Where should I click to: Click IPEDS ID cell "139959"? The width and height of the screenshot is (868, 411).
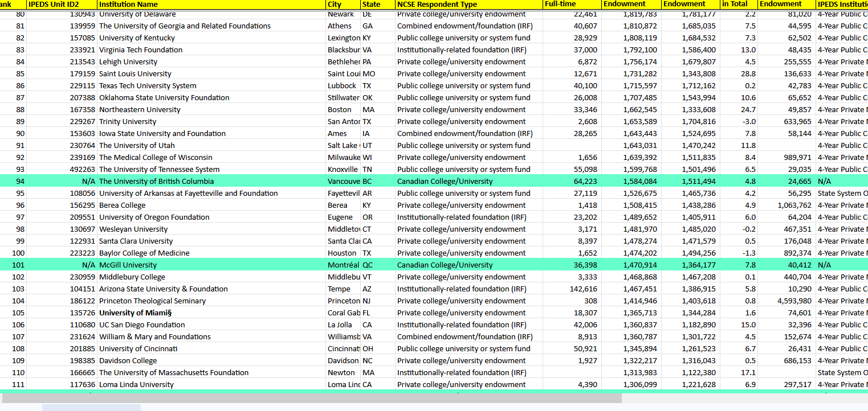pos(62,26)
